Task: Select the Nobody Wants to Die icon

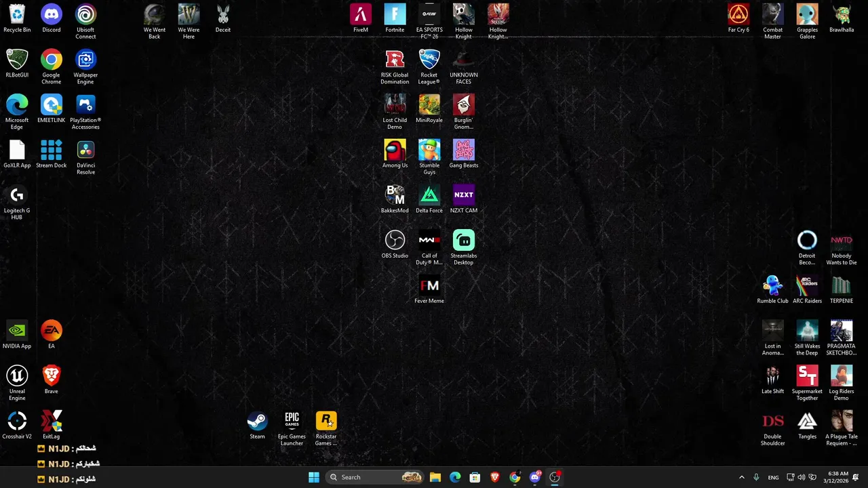Action: 842,248
